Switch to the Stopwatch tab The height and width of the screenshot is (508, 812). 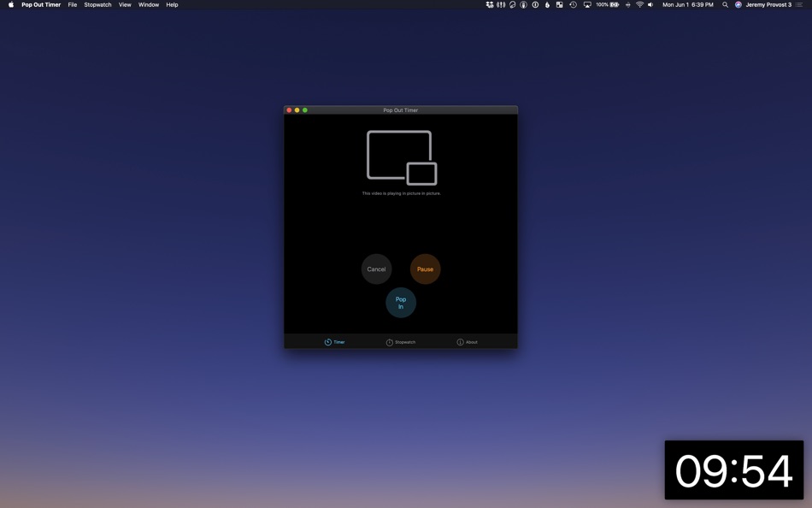click(x=401, y=342)
